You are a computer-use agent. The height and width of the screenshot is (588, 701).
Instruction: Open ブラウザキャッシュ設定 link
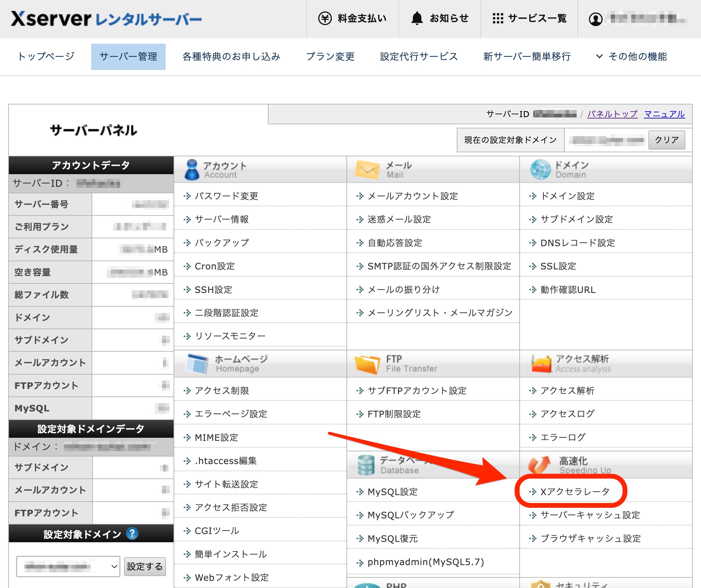pyautogui.click(x=591, y=538)
